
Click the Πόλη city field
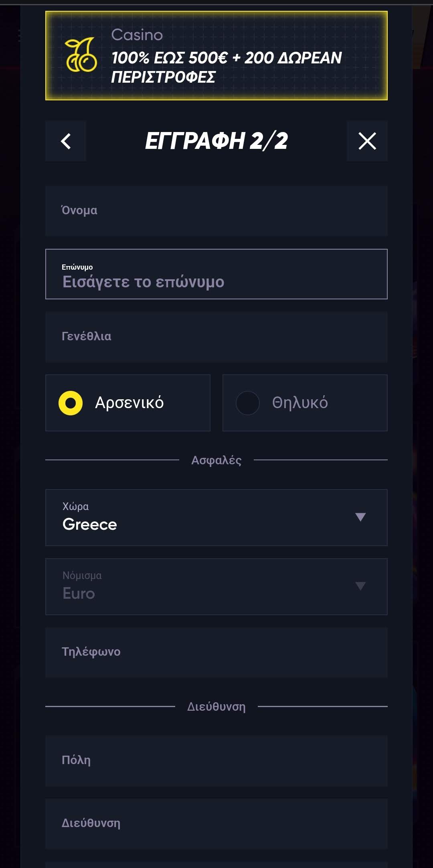216,760
